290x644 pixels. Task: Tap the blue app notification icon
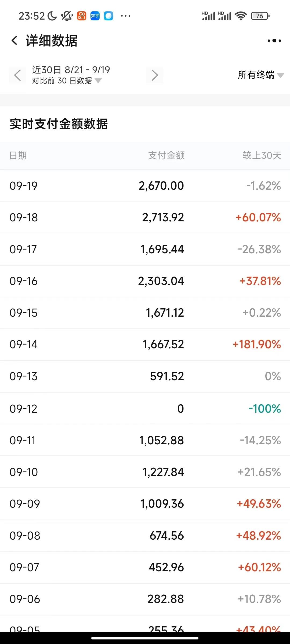pyautogui.click(x=108, y=16)
